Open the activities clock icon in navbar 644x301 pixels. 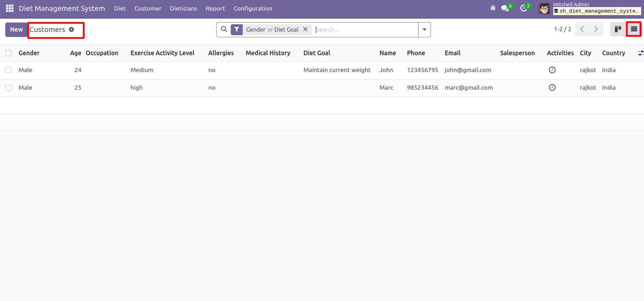[x=523, y=8]
